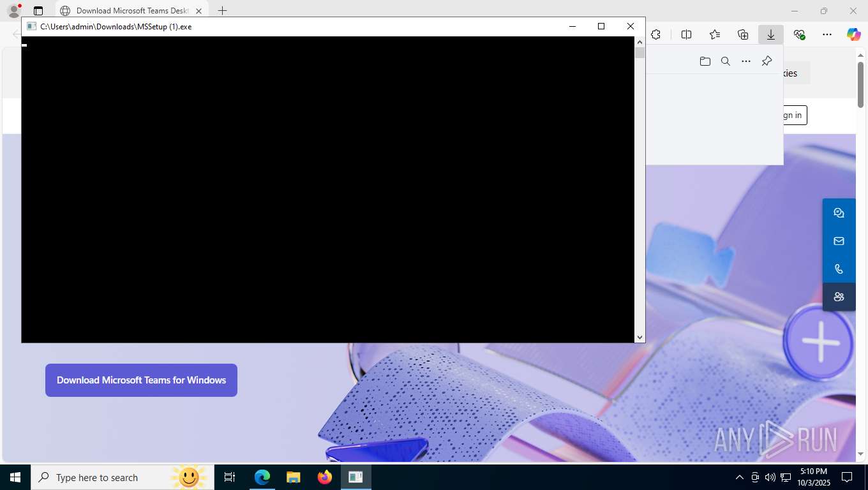
Task: Open Microsoft Edge from taskbar
Action: tap(262, 477)
